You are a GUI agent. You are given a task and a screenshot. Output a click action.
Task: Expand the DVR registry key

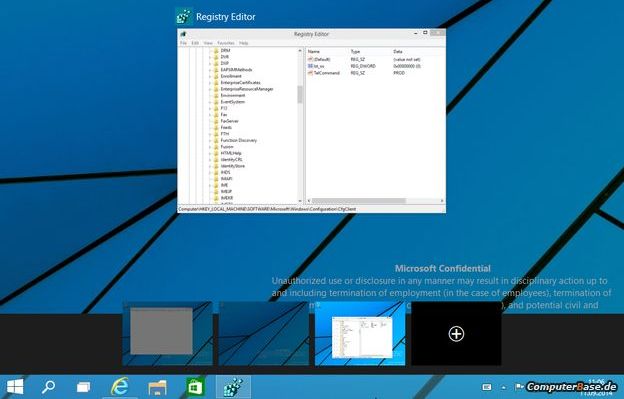[210, 57]
